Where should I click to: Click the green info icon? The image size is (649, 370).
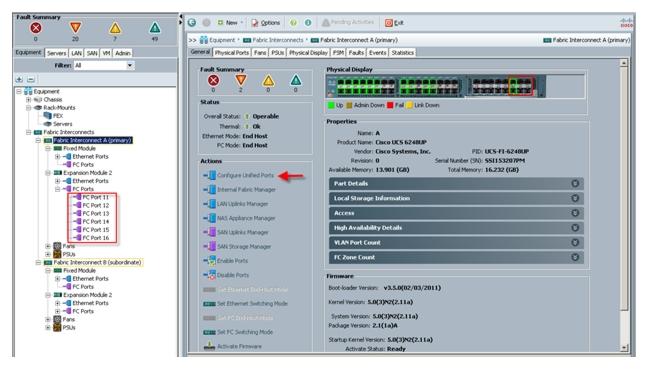click(308, 22)
